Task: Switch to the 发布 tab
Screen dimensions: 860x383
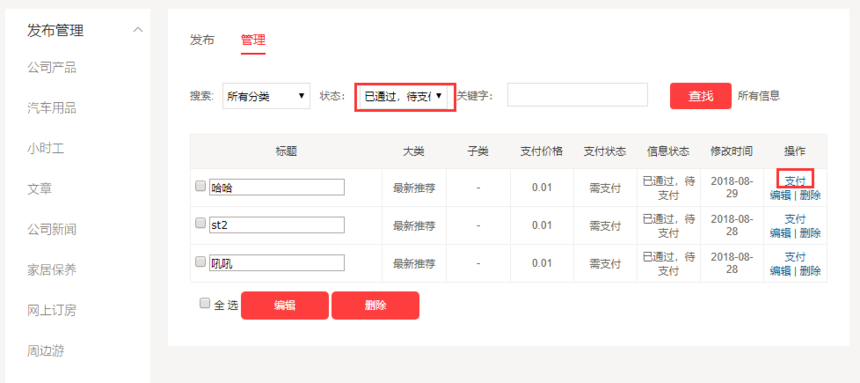Action: [202, 40]
